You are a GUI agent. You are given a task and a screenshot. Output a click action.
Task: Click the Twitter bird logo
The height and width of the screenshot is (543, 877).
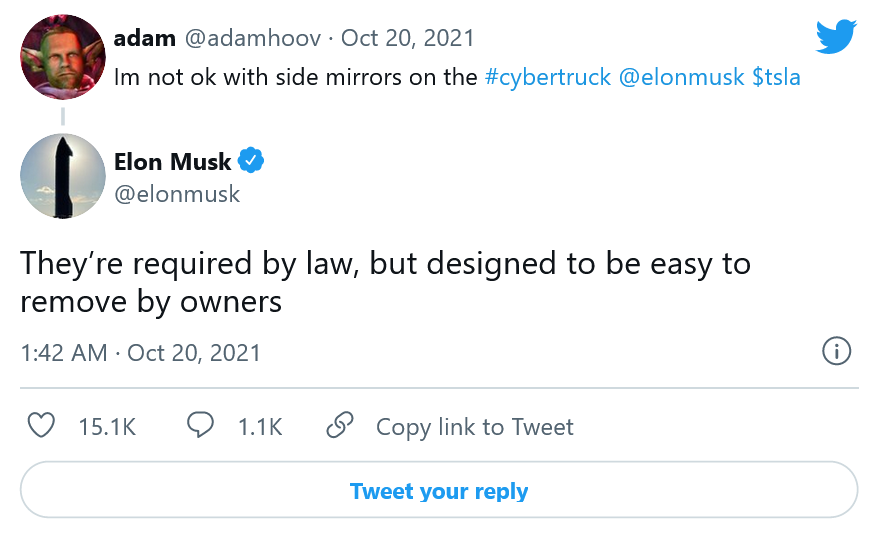[x=836, y=38]
